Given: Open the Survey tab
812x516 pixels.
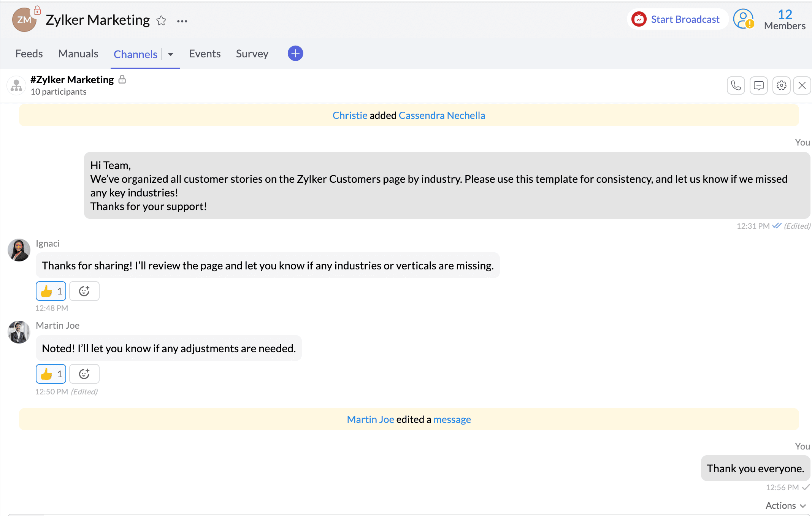Looking at the screenshot, I should (252, 54).
